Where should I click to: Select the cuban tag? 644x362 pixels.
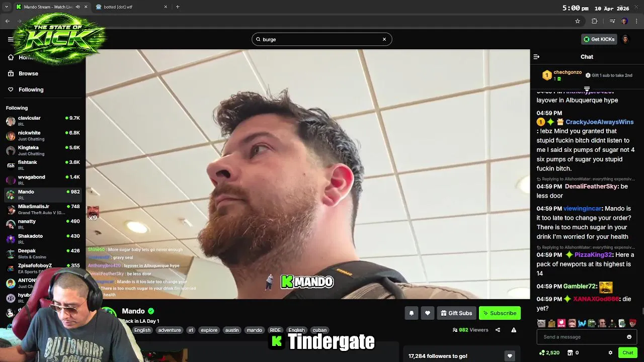319,330
